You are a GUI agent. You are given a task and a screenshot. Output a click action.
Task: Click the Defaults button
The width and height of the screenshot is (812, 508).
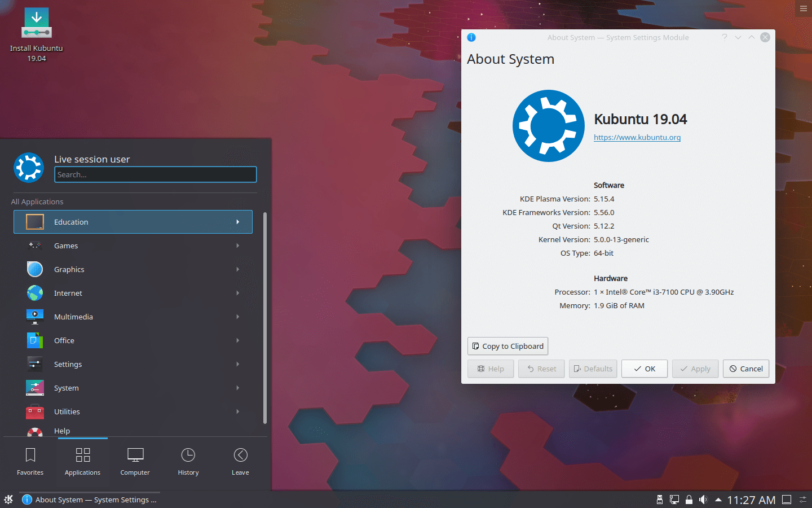click(593, 369)
